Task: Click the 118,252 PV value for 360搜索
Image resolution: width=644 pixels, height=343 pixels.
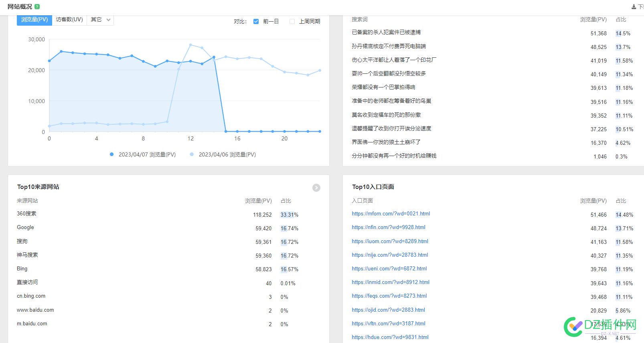Action: pyautogui.click(x=262, y=215)
